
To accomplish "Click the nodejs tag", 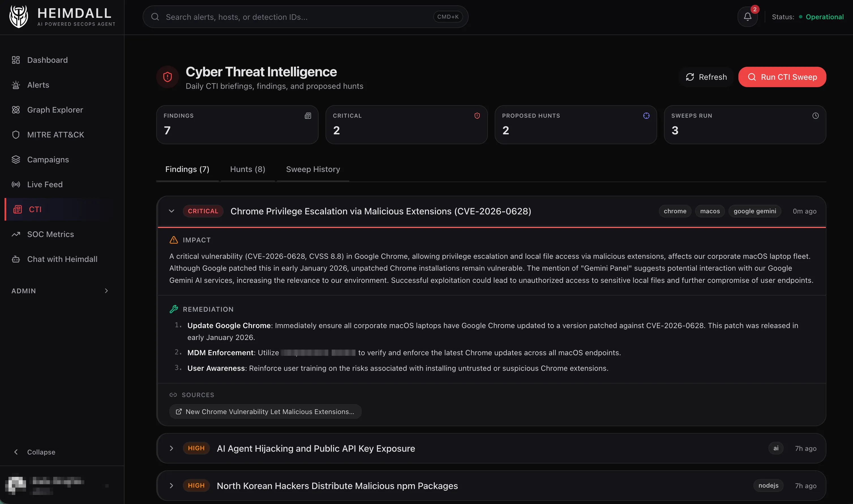I will (768, 486).
